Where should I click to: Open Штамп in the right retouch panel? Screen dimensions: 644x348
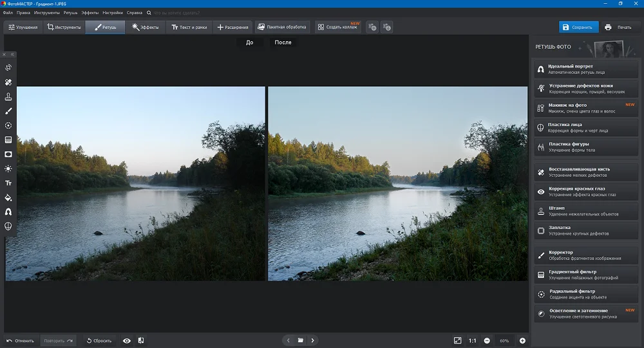[x=586, y=211]
